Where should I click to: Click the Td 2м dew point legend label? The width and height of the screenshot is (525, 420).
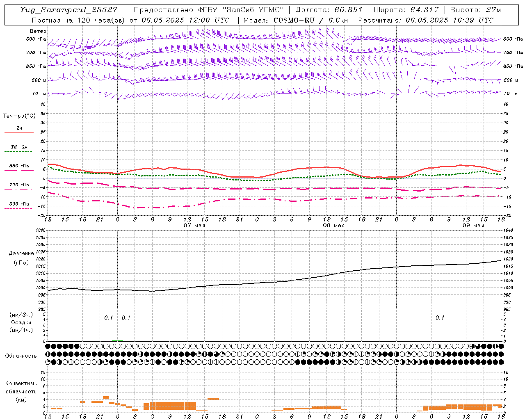coord(19,147)
